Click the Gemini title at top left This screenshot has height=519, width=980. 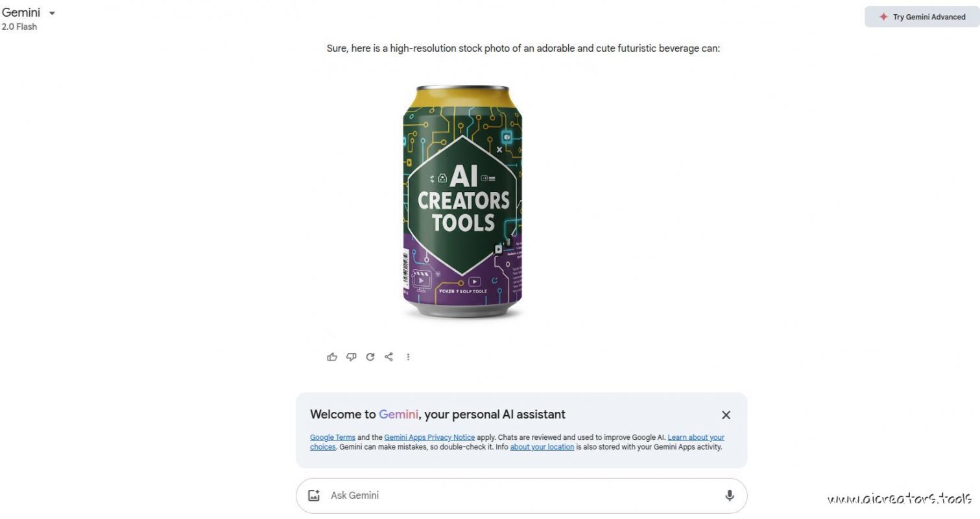pos(21,12)
